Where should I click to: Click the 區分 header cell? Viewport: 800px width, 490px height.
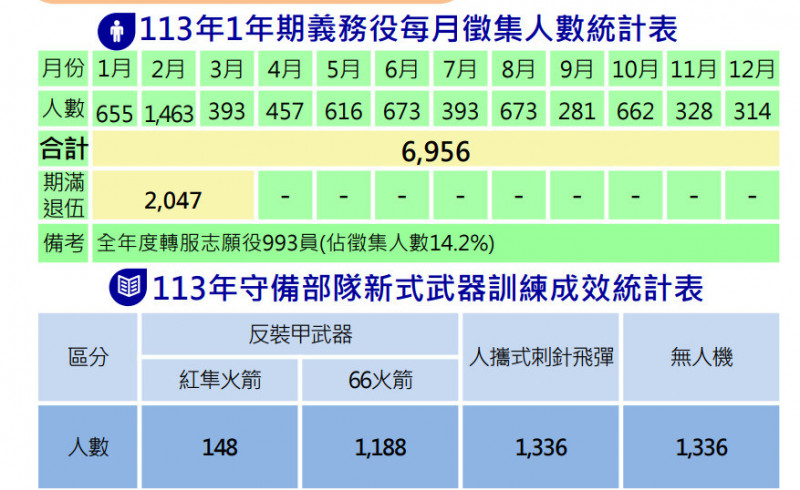pos(88,357)
